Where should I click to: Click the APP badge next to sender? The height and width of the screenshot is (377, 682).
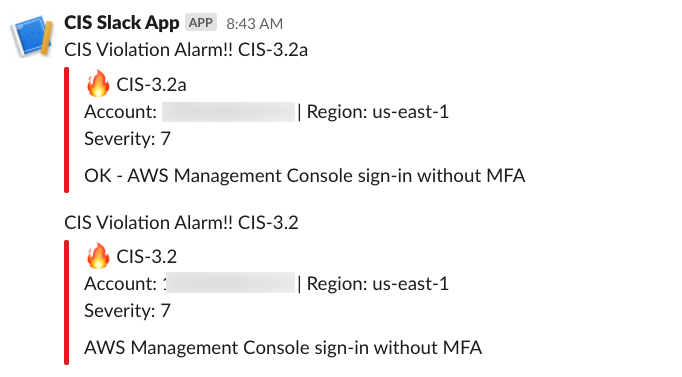(201, 23)
